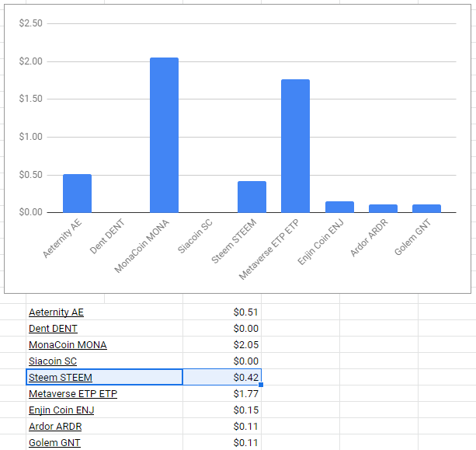Click the Dent DENT chart axis label
This screenshot has width=476, height=450.
tap(107, 236)
